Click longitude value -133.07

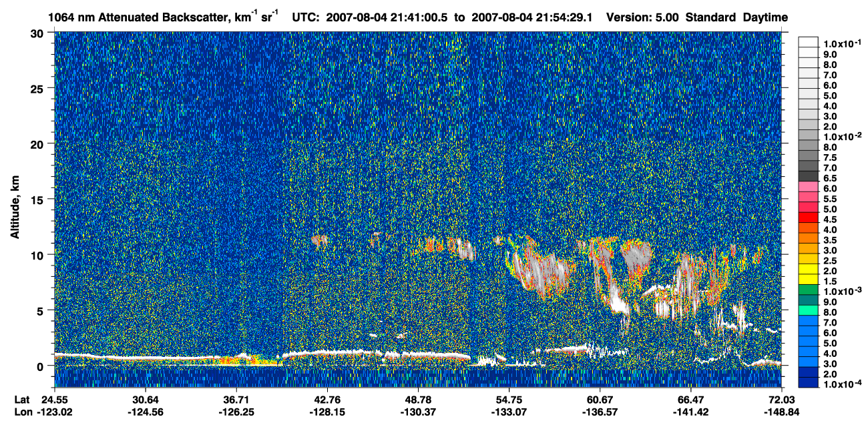coord(509,412)
